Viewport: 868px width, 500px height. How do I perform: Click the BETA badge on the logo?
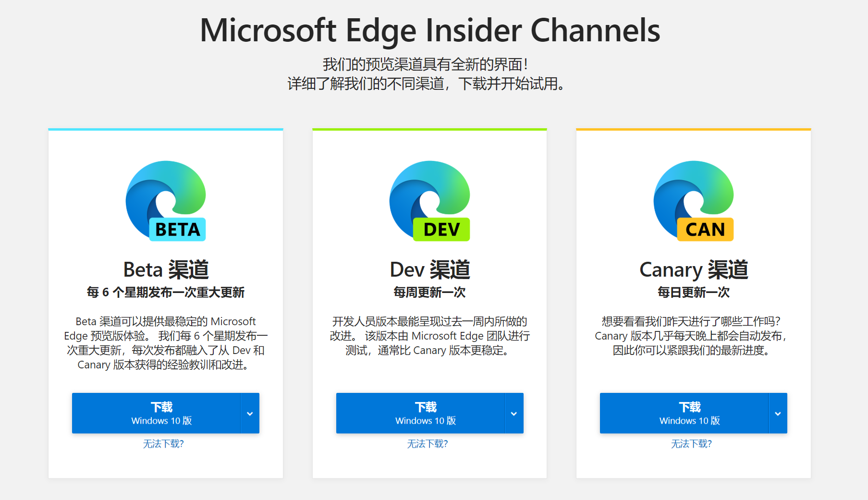[178, 230]
